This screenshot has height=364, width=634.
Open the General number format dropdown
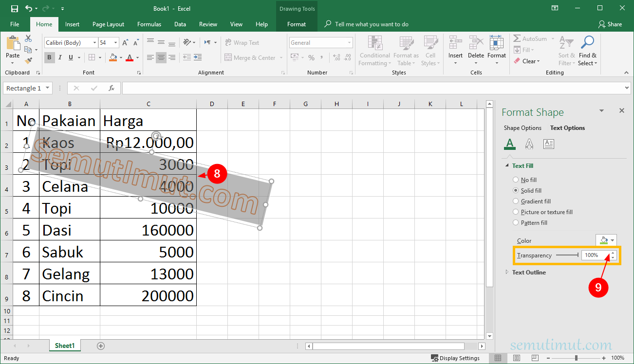[349, 43]
